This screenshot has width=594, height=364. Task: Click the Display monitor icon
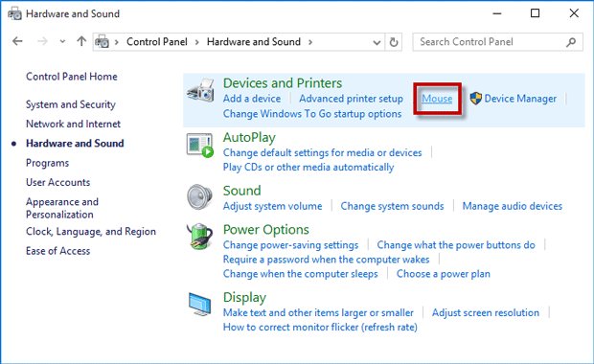pyautogui.click(x=199, y=305)
